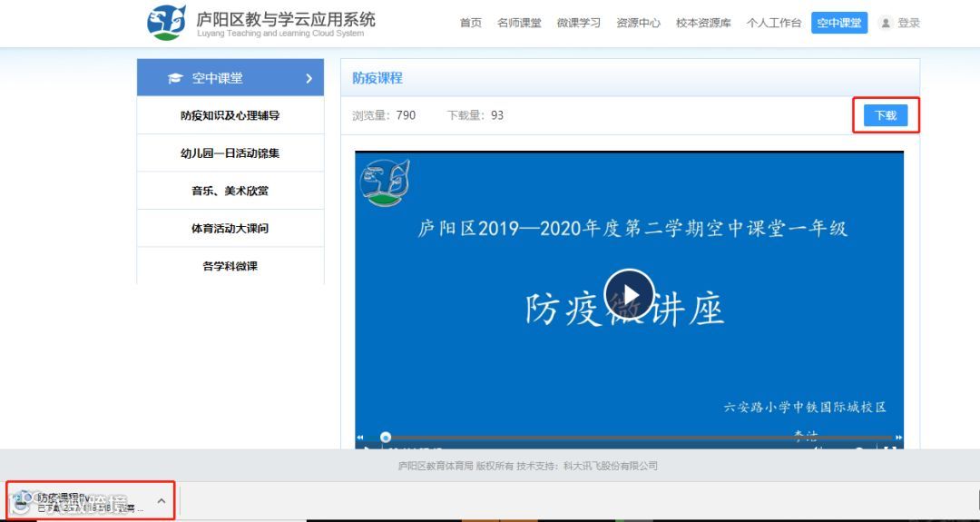Open 校本资源库 navigation item

click(703, 23)
